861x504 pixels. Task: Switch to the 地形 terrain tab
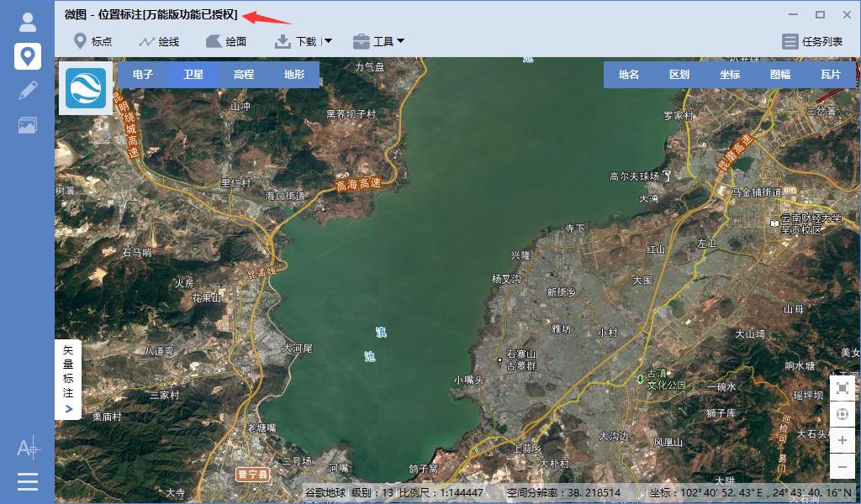click(x=294, y=75)
